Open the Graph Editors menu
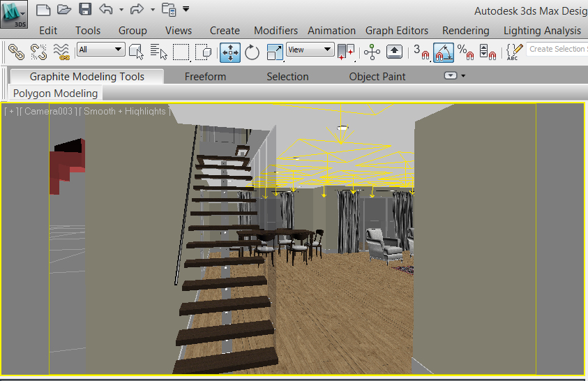 397,31
